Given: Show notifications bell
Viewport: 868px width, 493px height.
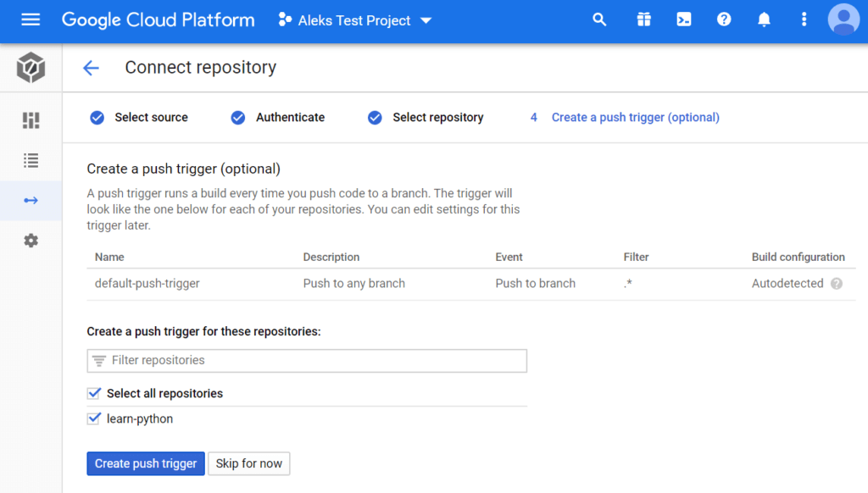Looking at the screenshot, I should [x=764, y=19].
